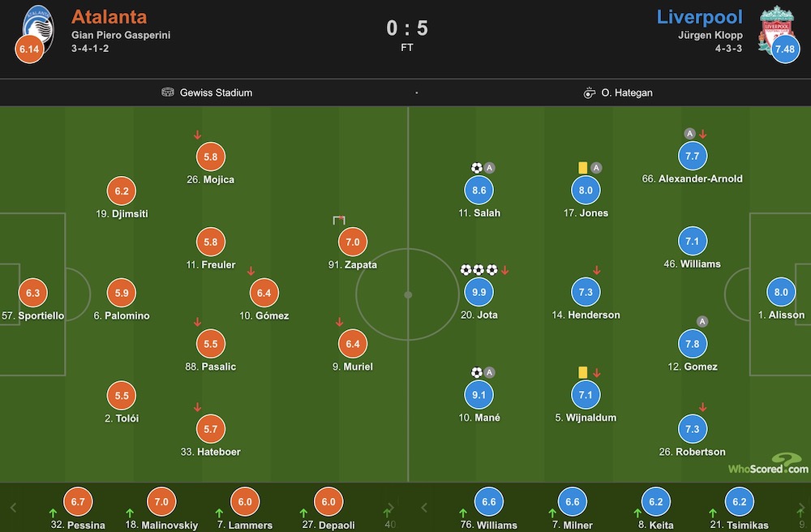Viewport: 811px width, 532px height.
Task: Click Sportiello's 6.3 goalkeeper rating
Action: 32,293
